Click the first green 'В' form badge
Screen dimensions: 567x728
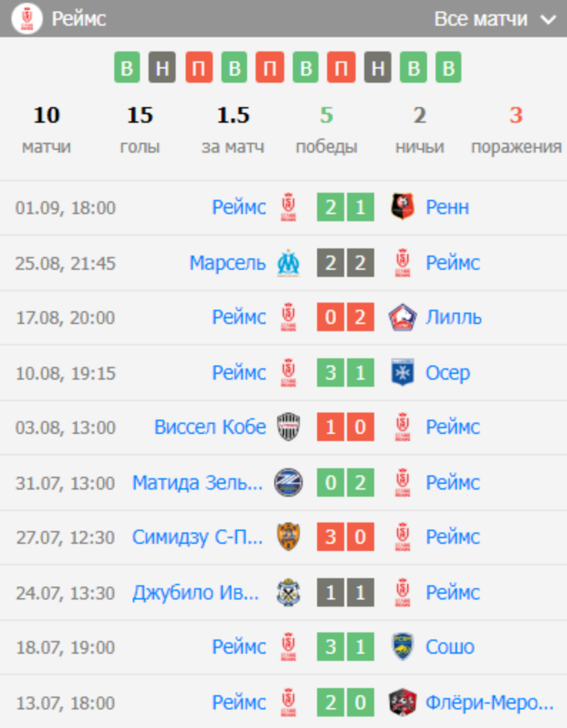pyautogui.click(x=126, y=68)
